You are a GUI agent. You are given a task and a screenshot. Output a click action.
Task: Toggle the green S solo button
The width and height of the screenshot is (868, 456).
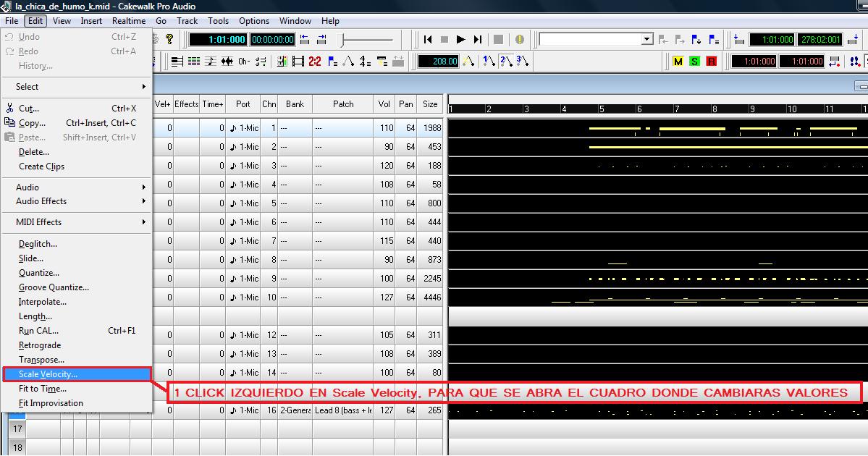pos(694,62)
